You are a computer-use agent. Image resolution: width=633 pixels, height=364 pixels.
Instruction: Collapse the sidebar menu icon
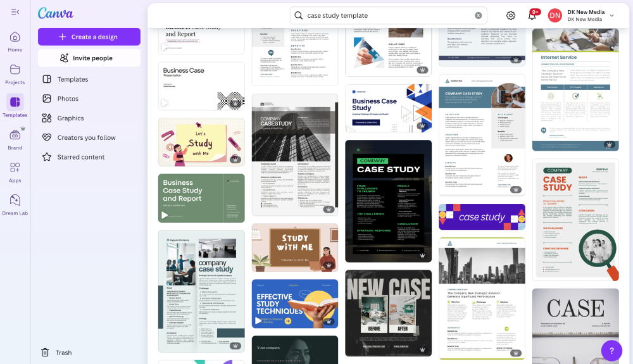click(x=15, y=12)
